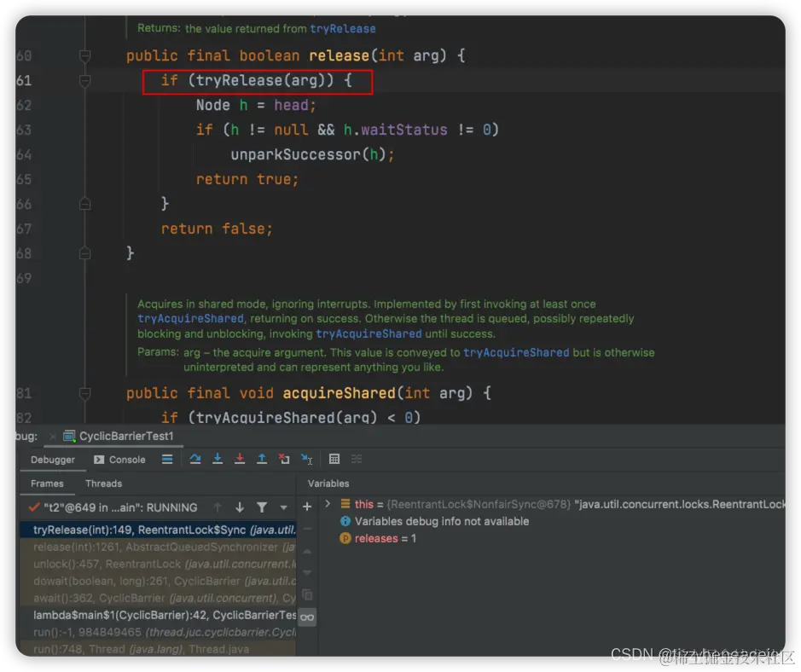Screen dimensions: 801x672
Task: Toggle show watches glasses icon
Action: pyautogui.click(x=307, y=617)
